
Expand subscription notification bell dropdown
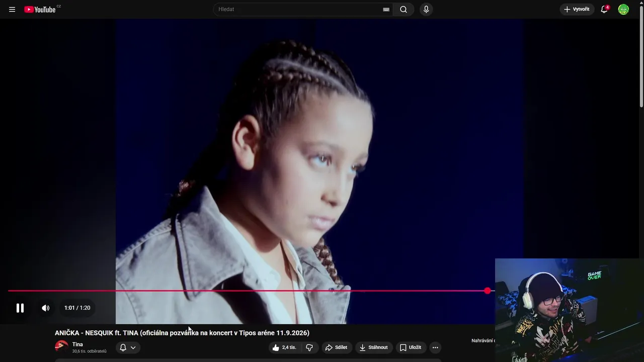pos(128,347)
